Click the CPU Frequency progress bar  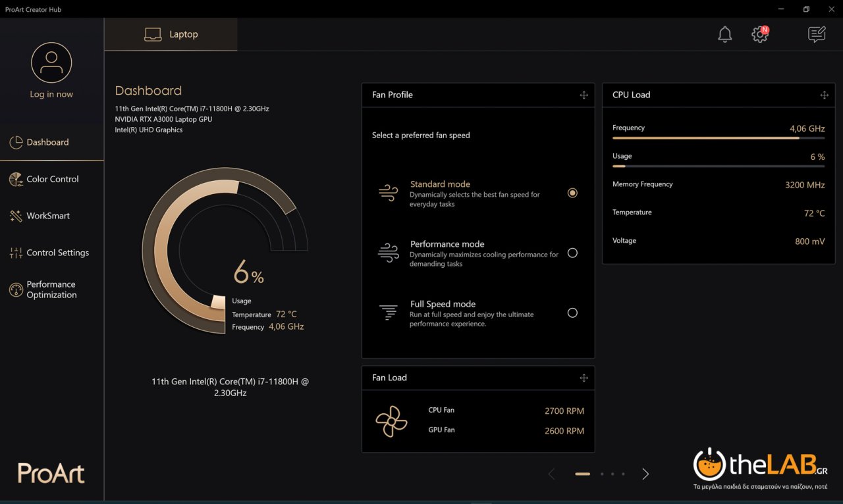(718, 138)
